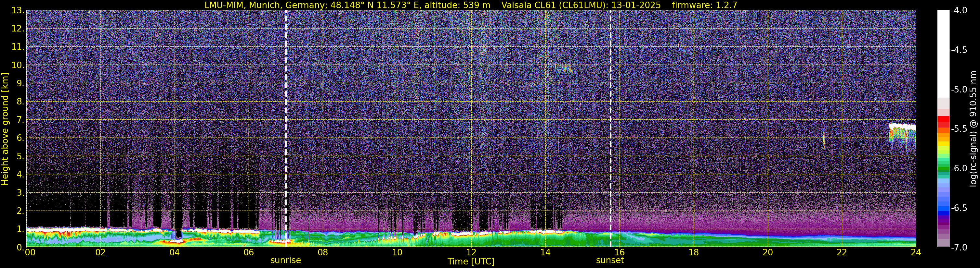
Task: Click the '11.' height axis tick label
Action: click(x=18, y=47)
